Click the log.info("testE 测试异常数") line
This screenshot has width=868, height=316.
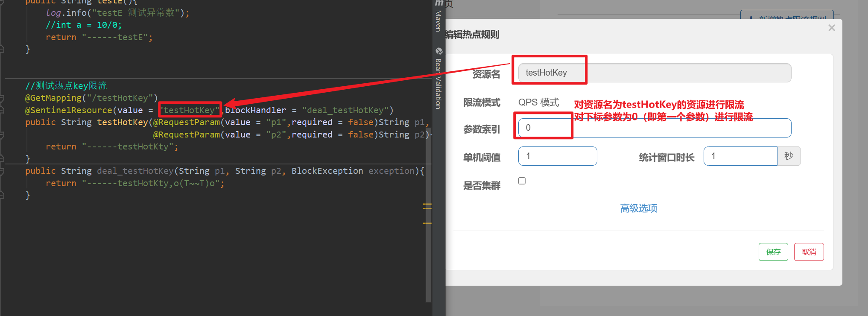[117, 13]
